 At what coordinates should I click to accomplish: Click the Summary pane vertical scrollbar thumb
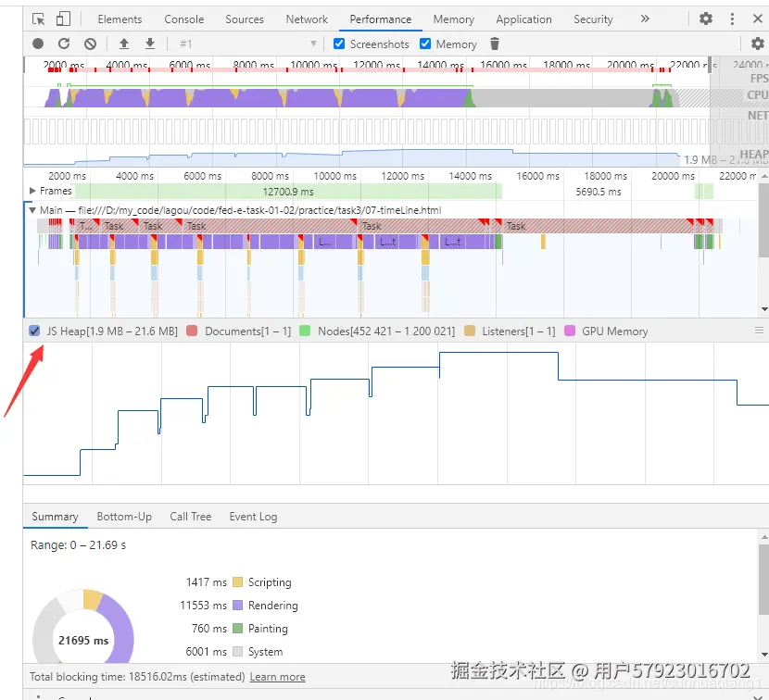click(x=764, y=579)
